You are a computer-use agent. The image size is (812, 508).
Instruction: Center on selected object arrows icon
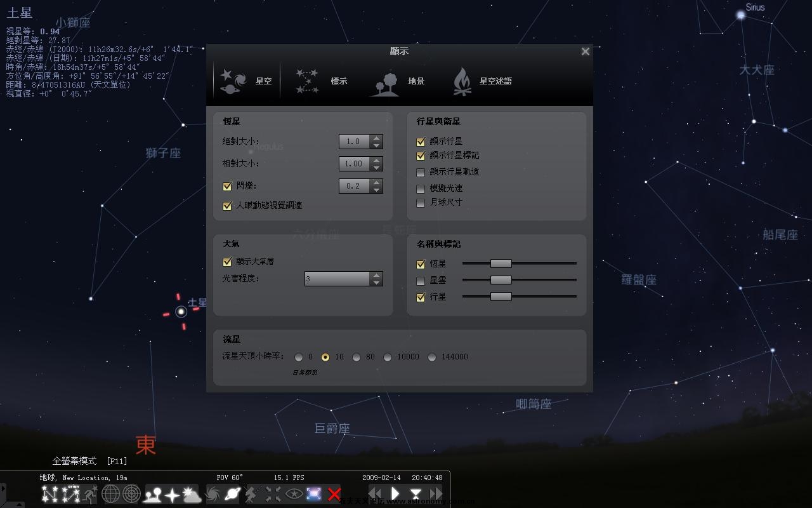point(273,494)
